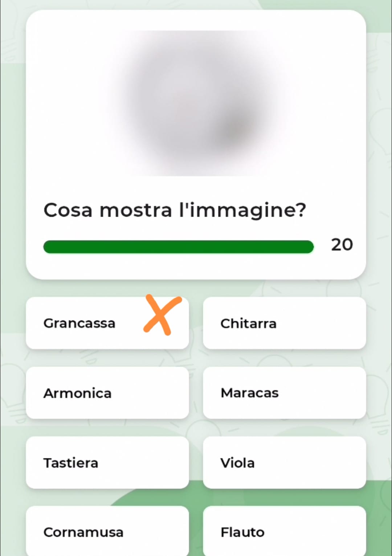Viewport: 392px width, 556px height.
Task: Click the word 'Cosa' in the question
Action: pos(68,210)
